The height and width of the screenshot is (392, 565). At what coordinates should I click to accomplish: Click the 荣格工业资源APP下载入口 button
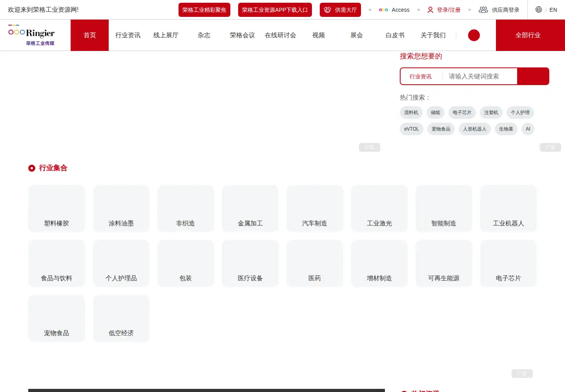275,10
